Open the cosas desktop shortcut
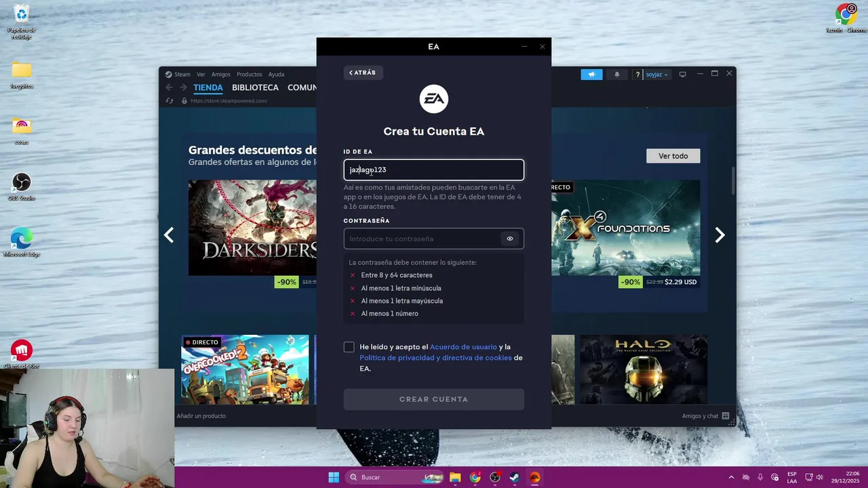 coord(22,131)
